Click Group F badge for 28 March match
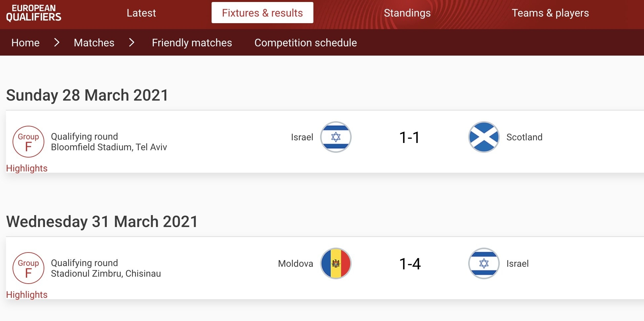644x321 pixels. 28,142
